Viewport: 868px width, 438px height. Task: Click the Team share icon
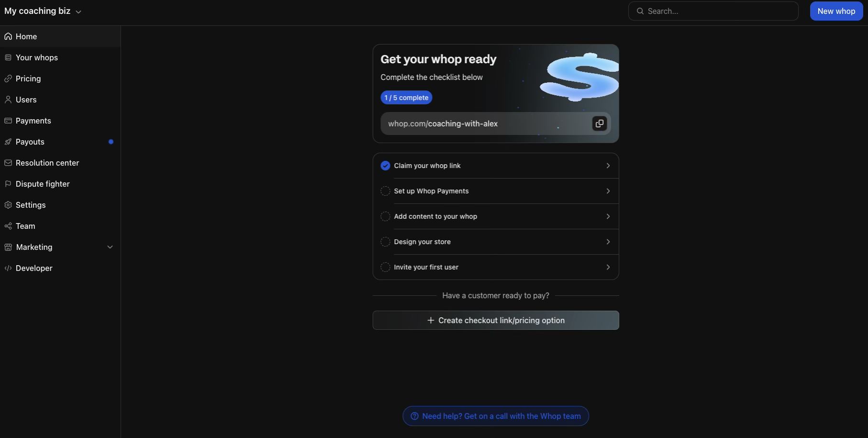[x=8, y=226]
